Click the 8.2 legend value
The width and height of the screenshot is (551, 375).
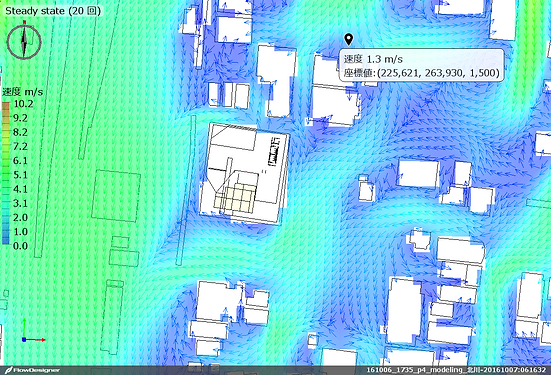pyautogui.click(x=20, y=132)
